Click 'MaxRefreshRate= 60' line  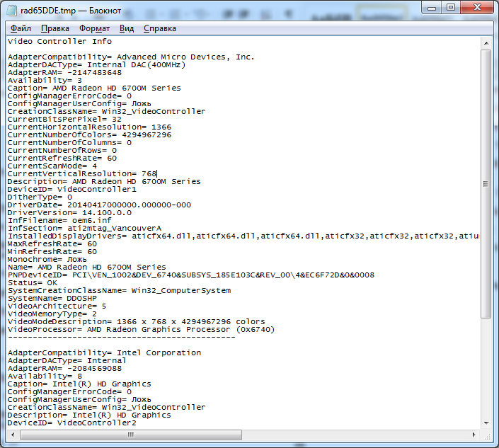pyautogui.click(x=52, y=244)
